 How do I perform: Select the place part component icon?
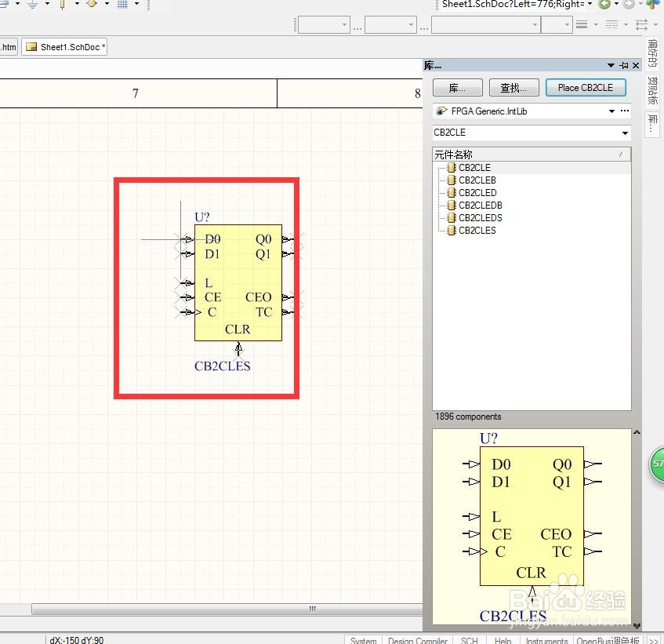(x=62, y=4)
